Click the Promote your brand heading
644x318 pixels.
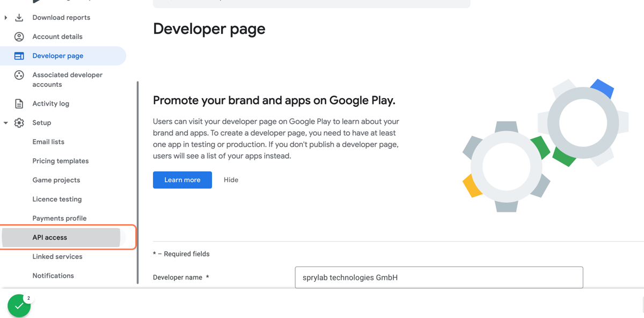[274, 100]
